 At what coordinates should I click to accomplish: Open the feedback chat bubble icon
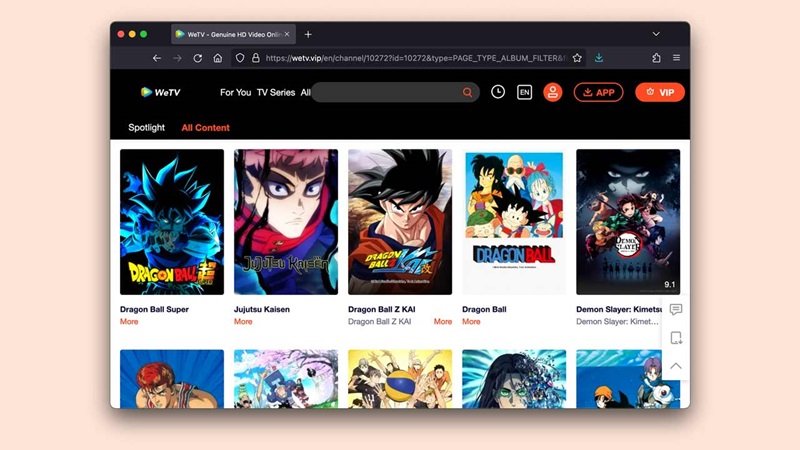coord(676,310)
